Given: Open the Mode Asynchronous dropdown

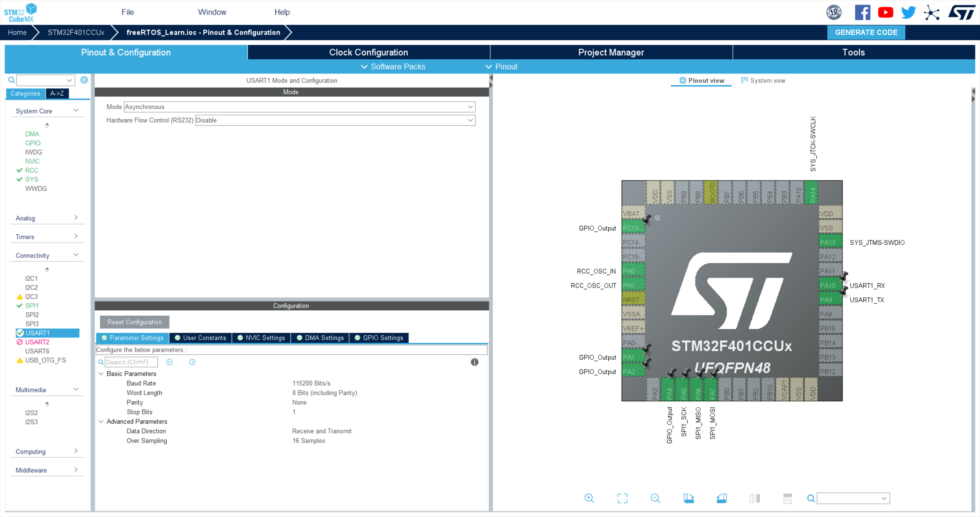Looking at the screenshot, I should pyautogui.click(x=300, y=107).
